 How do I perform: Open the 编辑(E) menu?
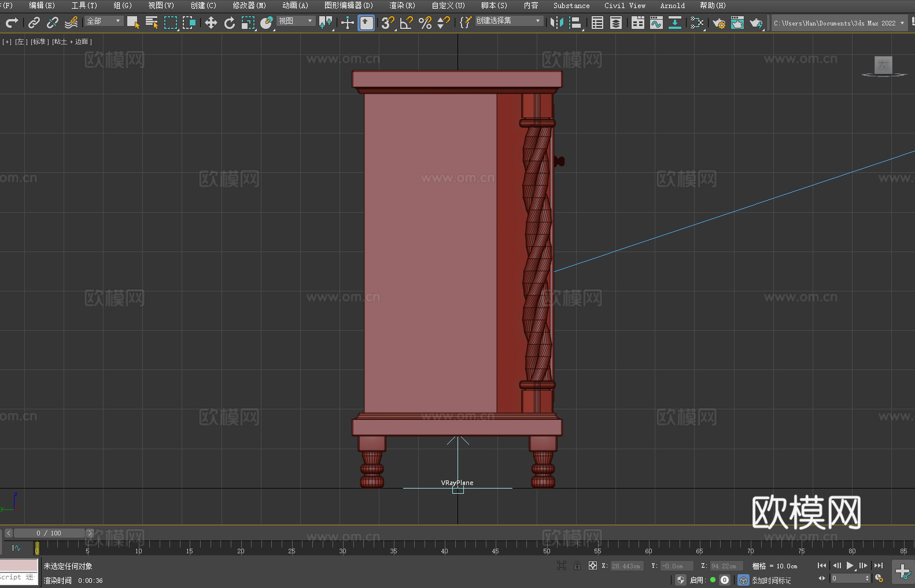42,5
